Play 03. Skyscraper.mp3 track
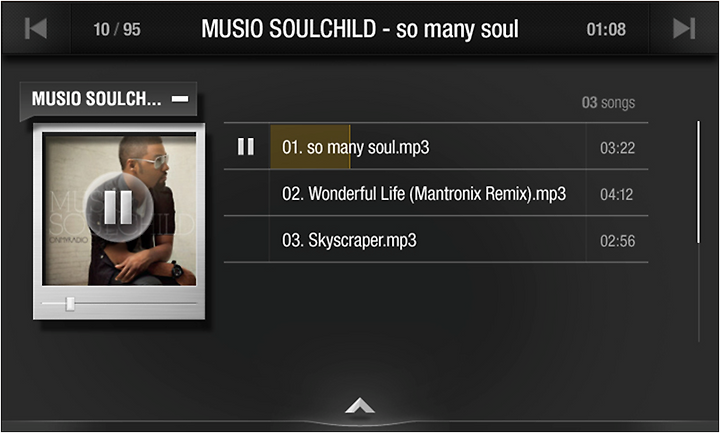The height and width of the screenshot is (433, 720). tap(436, 240)
